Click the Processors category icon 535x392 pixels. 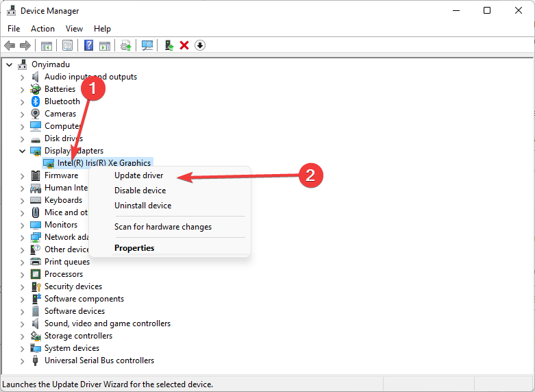point(36,274)
